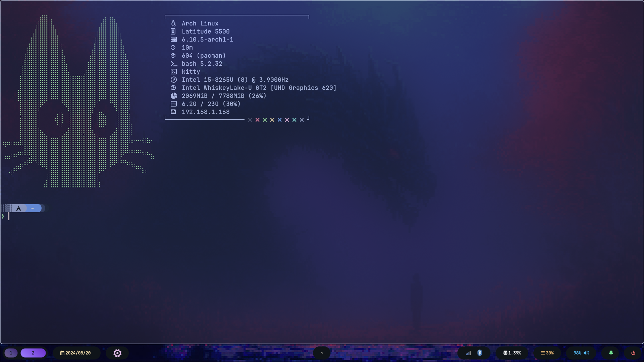Click the kernel version "6.10.5-arch1-1"
The width and height of the screenshot is (644, 362).
pyautogui.click(x=207, y=40)
